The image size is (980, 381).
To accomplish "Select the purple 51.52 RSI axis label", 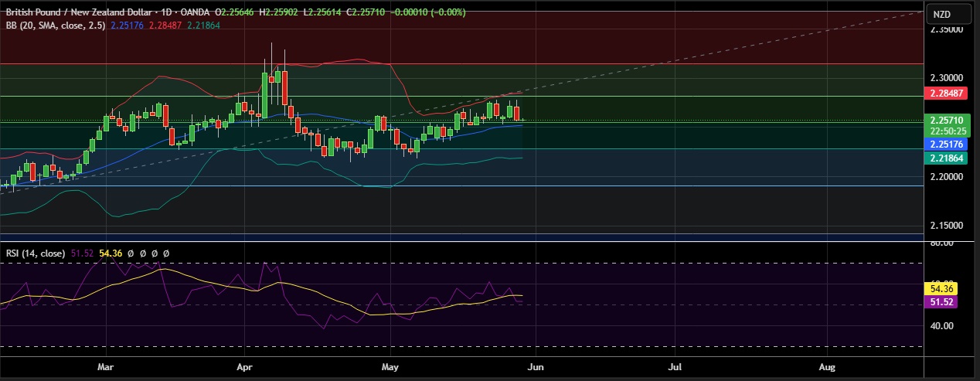I will click(x=941, y=302).
